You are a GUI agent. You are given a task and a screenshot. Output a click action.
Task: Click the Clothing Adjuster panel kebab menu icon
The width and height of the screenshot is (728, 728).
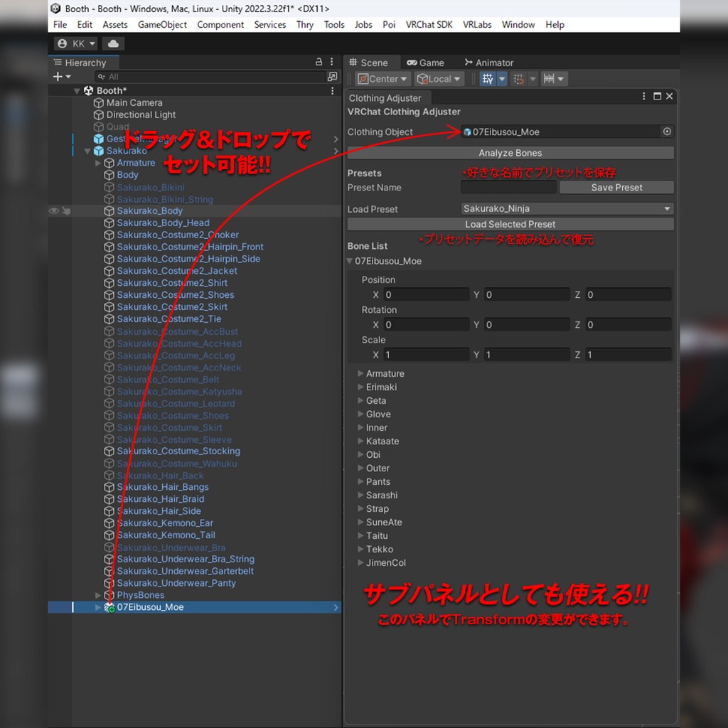point(643,96)
